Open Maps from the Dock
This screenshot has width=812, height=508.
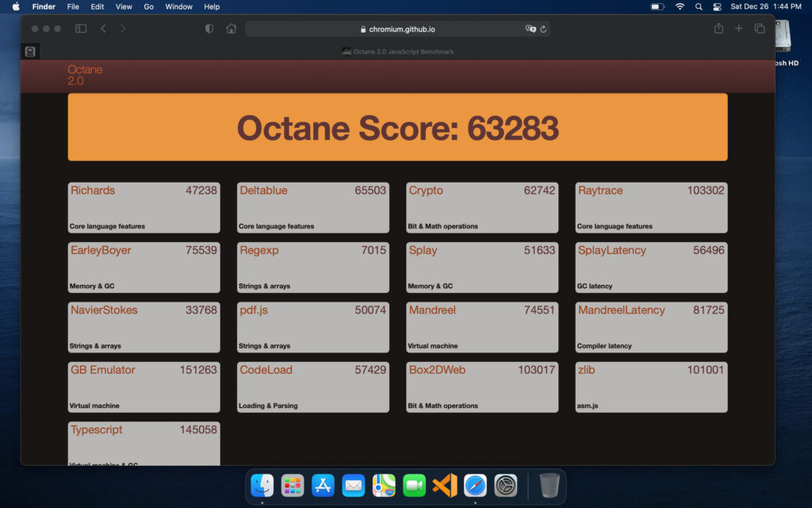pyautogui.click(x=384, y=486)
